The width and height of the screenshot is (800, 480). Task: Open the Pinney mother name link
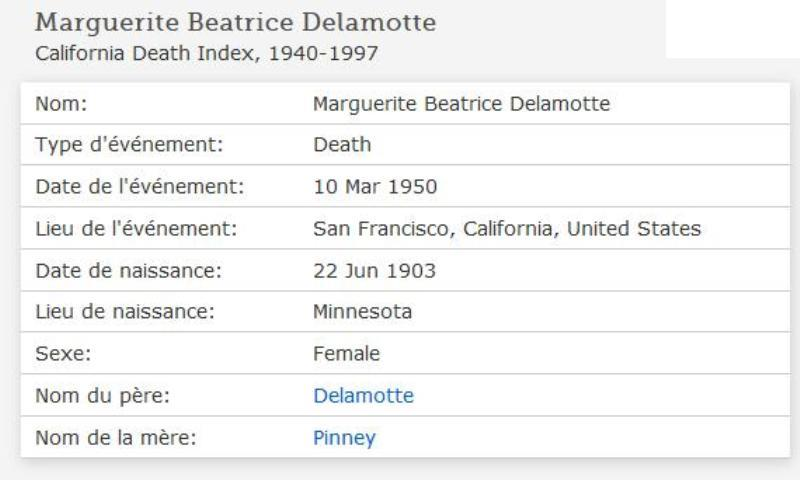[x=343, y=438]
